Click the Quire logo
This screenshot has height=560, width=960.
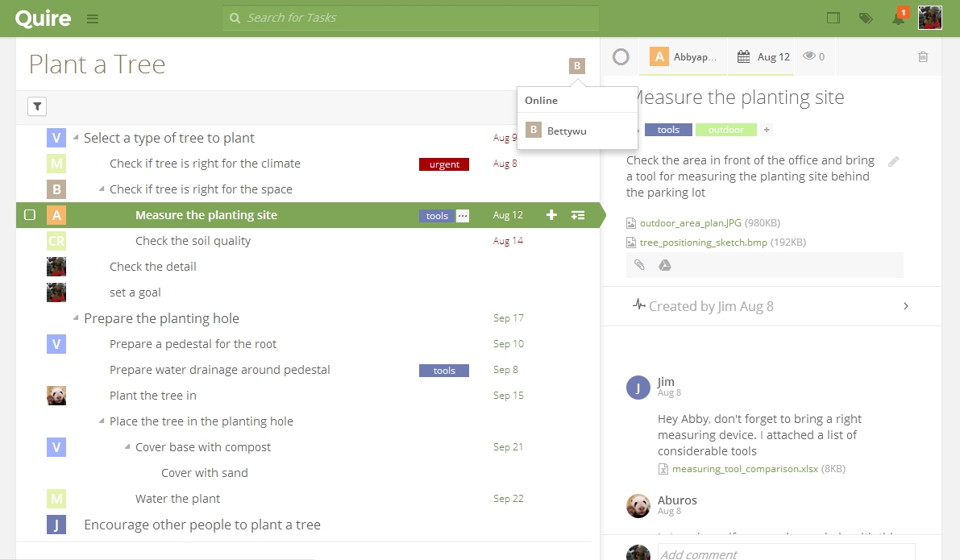pos(43,19)
